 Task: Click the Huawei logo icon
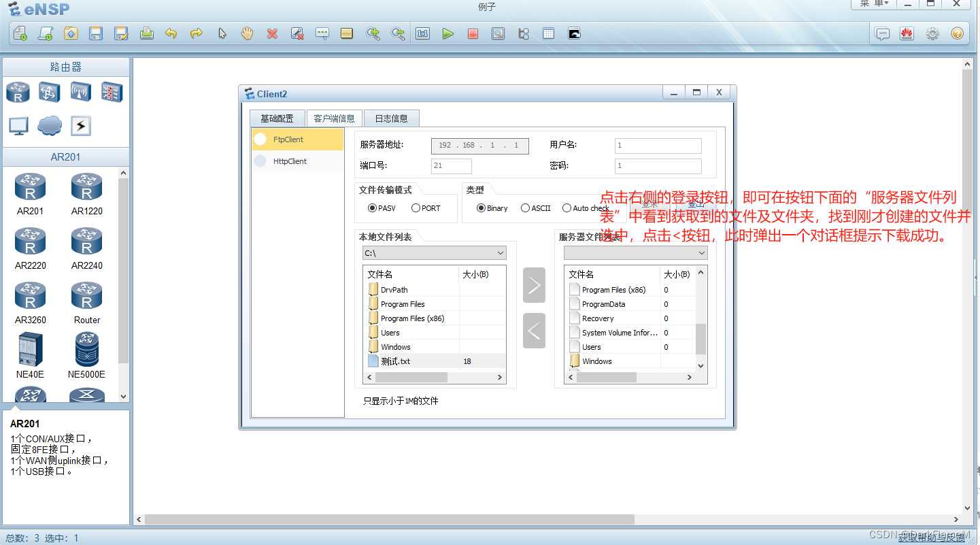point(907,33)
